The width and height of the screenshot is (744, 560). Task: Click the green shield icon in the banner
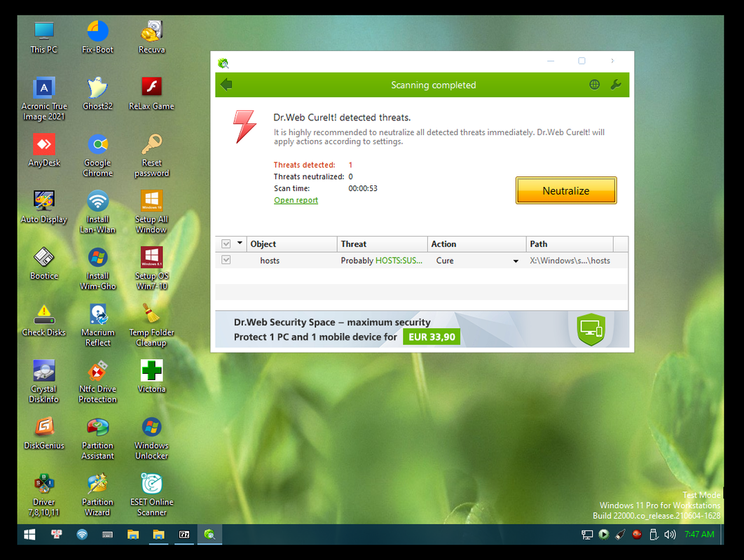tap(591, 329)
